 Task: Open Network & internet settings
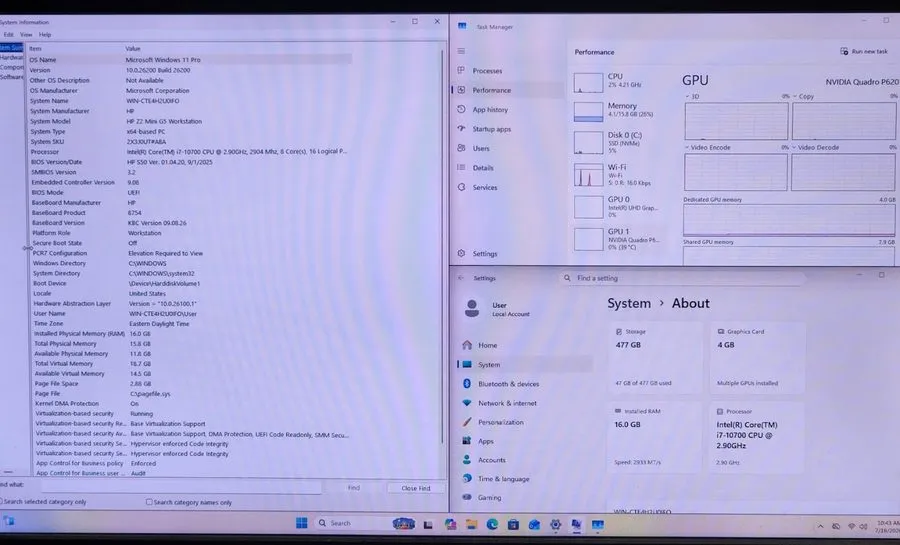pos(507,403)
